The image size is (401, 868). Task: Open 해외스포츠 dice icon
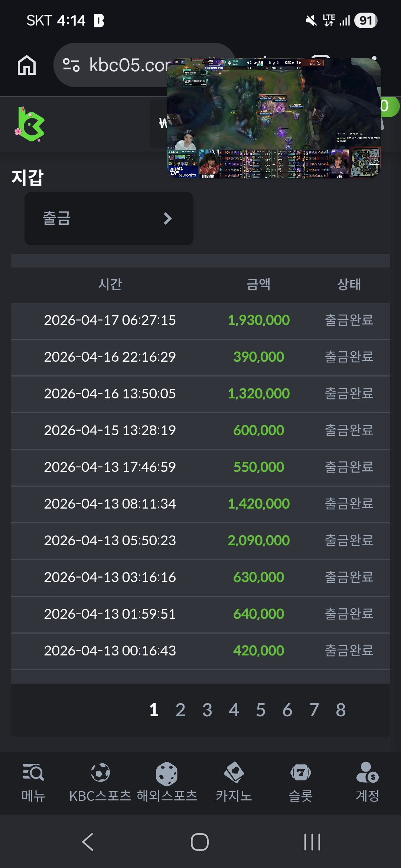click(167, 773)
